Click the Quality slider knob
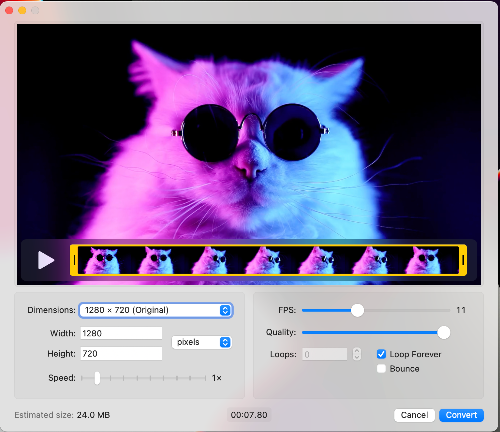The width and height of the screenshot is (500, 432). point(444,332)
